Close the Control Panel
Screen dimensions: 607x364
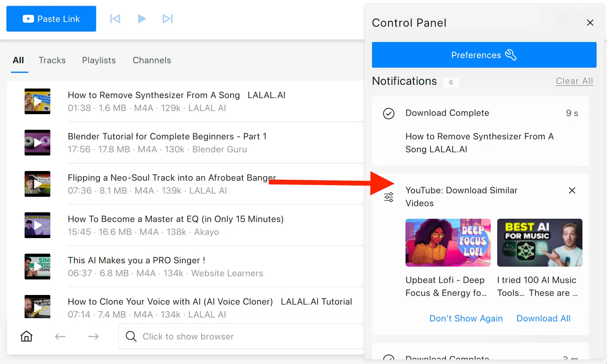click(x=590, y=23)
